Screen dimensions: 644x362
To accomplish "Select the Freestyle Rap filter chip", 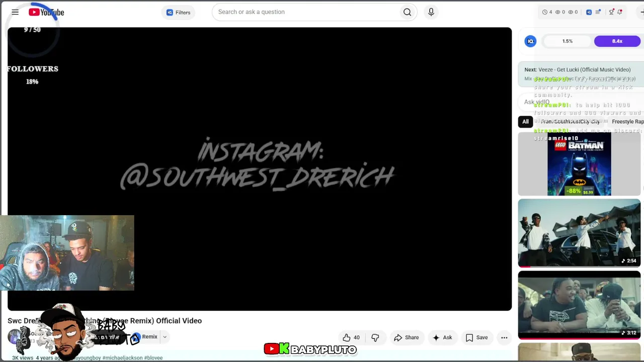I will tap(627, 122).
